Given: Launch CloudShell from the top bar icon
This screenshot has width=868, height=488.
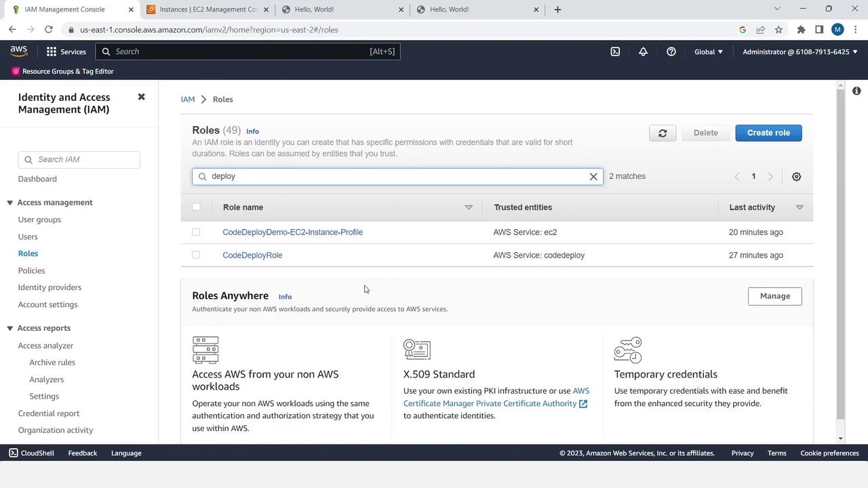Looking at the screenshot, I should click(615, 52).
